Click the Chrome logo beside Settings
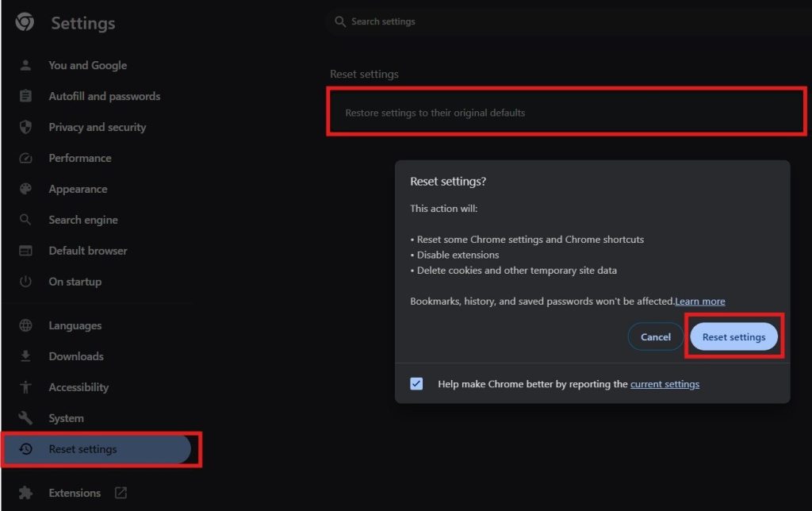The height and width of the screenshot is (511, 812). (x=25, y=21)
